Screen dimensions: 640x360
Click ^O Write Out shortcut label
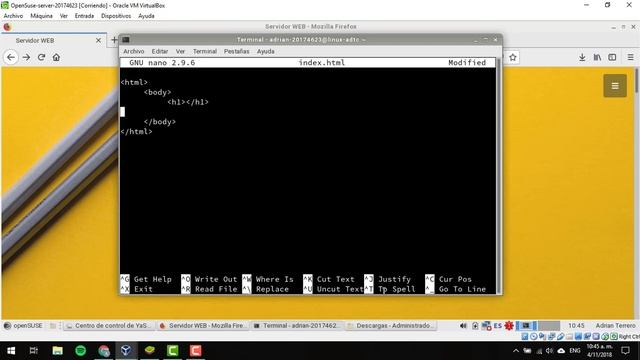pyautogui.click(x=209, y=279)
